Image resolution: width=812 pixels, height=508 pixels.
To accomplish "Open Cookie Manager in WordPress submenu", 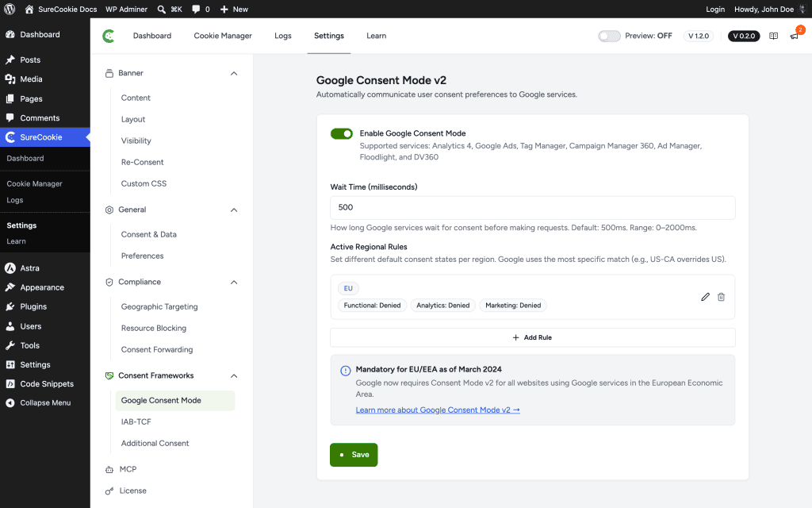I will (x=34, y=183).
